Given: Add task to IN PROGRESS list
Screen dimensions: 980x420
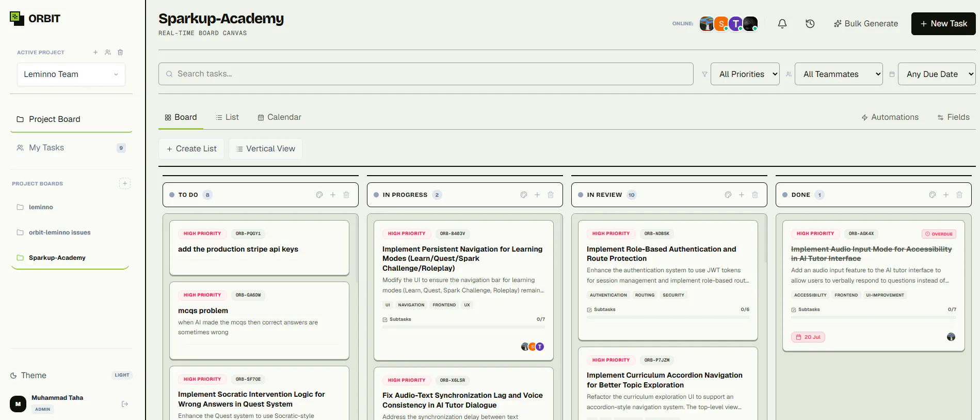Looking at the screenshot, I should pyautogui.click(x=537, y=195).
